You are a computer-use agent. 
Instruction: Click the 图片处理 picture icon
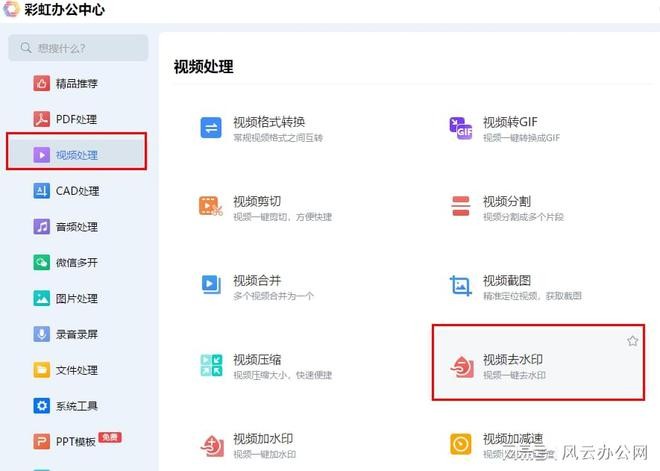pos(41,298)
